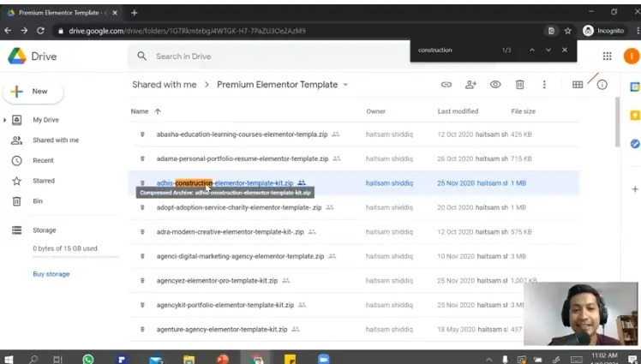Close the Premium Elementor Template tab
Image resolution: width=641 pixels, height=364 pixels.
pos(115,13)
